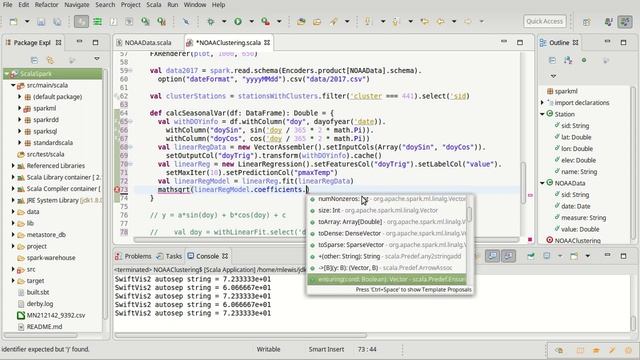Viewport: 640px width, 360px height.
Task: Select the Console tab
Action: [x=207, y=256]
